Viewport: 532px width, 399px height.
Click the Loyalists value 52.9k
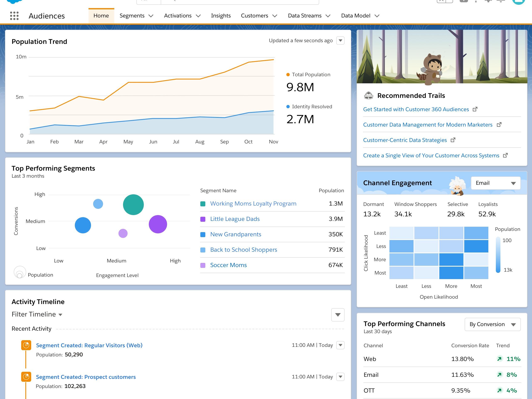(x=487, y=214)
